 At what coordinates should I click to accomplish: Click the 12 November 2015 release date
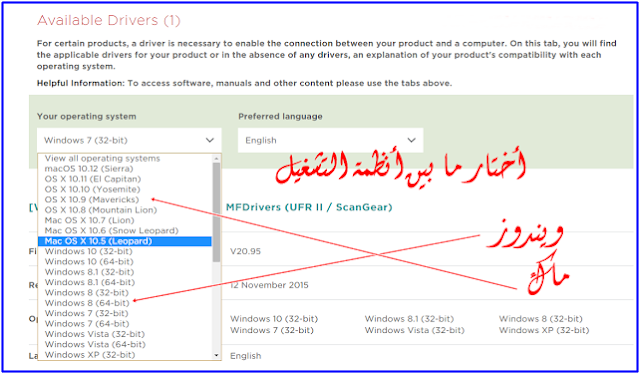[x=269, y=285]
